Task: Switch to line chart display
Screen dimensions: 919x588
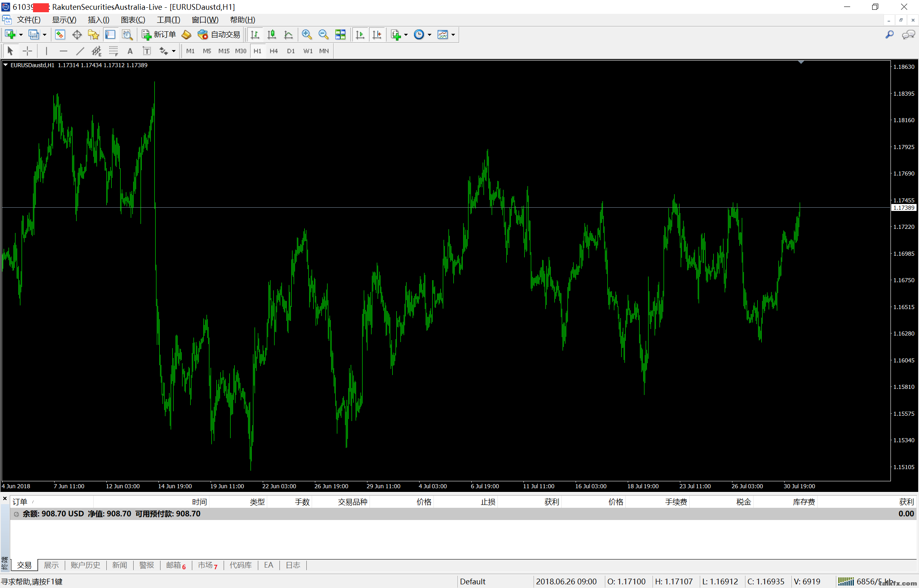Action: click(288, 35)
